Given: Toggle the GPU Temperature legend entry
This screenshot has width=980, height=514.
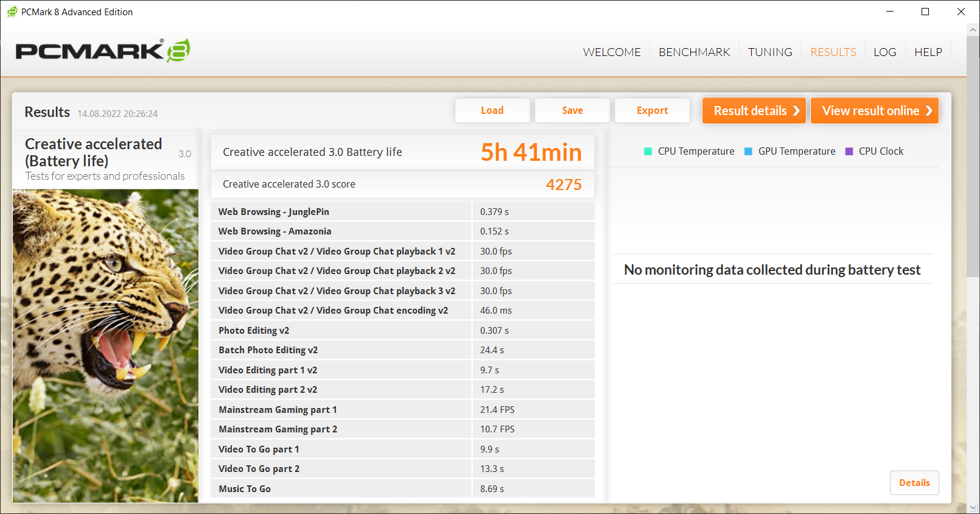Looking at the screenshot, I should click(x=789, y=152).
